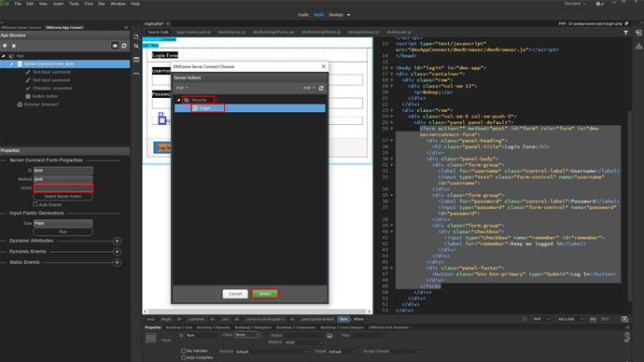
Task: Enable the No Validate checkbox
Action: pos(183,351)
